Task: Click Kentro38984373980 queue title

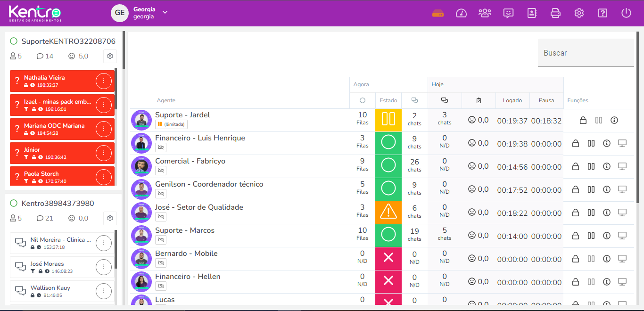Action: 58,204
